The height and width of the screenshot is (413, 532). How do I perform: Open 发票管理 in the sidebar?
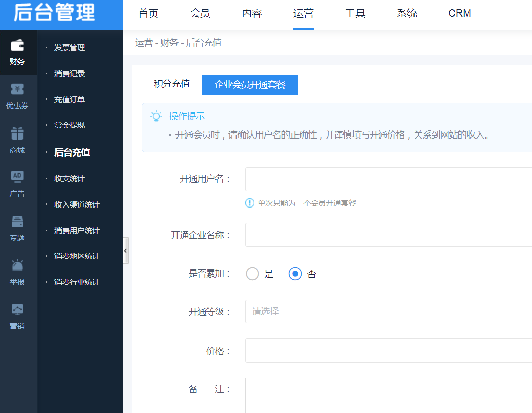pyautogui.click(x=70, y=47)
